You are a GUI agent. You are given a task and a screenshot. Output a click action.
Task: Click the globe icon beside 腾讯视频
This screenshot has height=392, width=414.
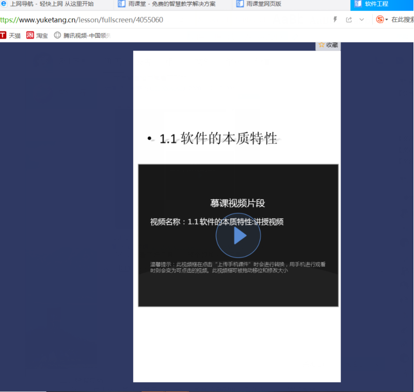[57, 35]
